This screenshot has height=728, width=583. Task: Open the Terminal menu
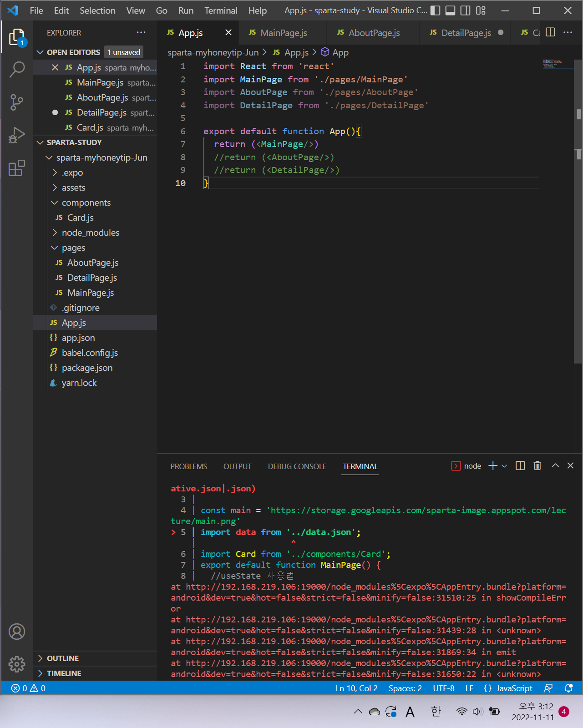221,10
